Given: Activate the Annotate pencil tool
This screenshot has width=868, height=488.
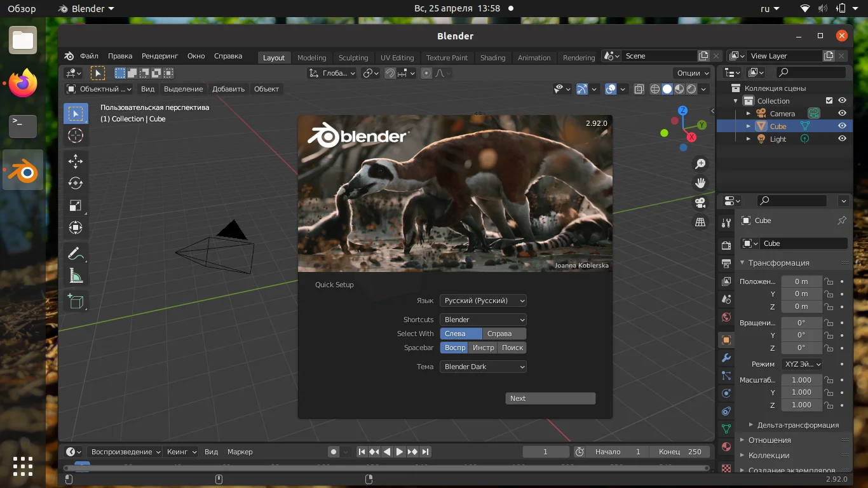Looking at the screenshot, I should [76, 254].
